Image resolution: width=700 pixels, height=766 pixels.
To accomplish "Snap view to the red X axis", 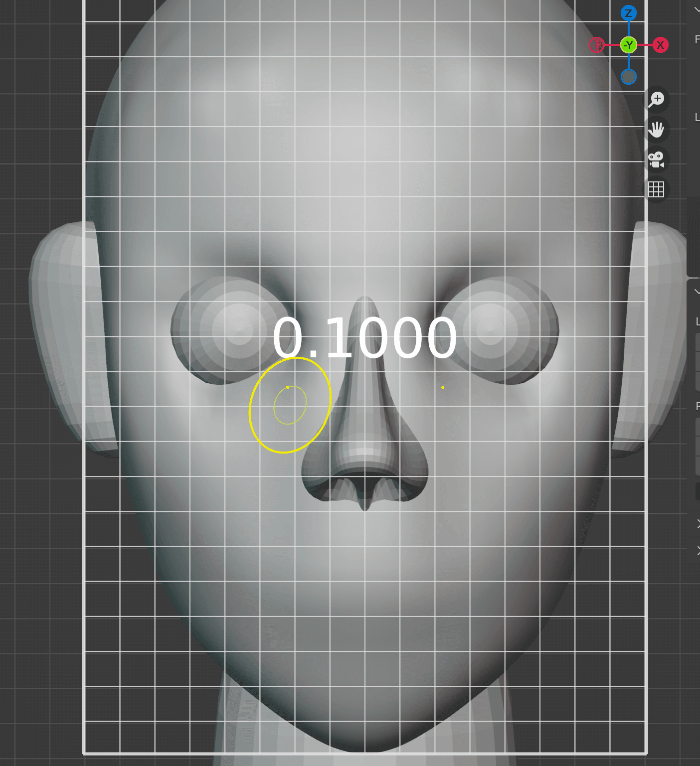I will [660, 45].
